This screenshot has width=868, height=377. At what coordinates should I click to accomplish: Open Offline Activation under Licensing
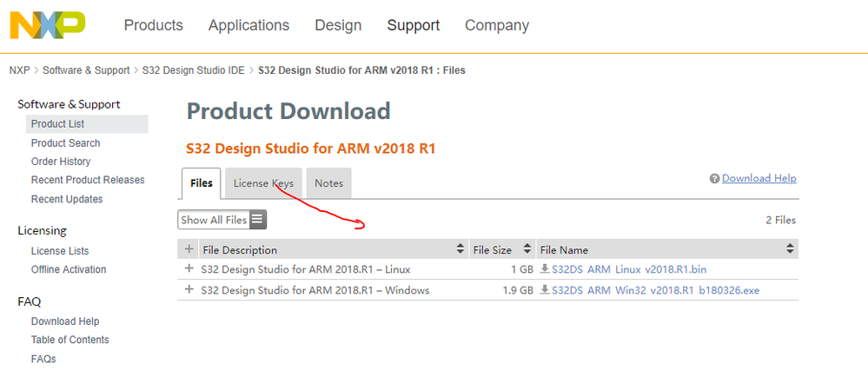click(69, 269)
